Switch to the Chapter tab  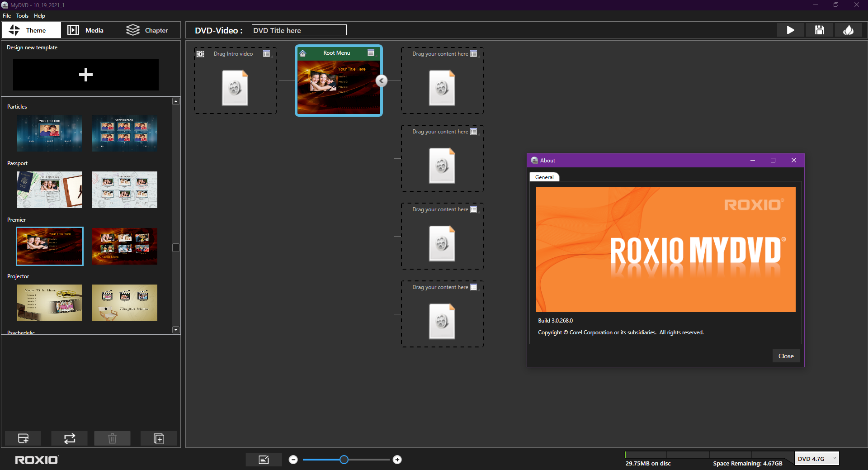click(x=147, y=30)
